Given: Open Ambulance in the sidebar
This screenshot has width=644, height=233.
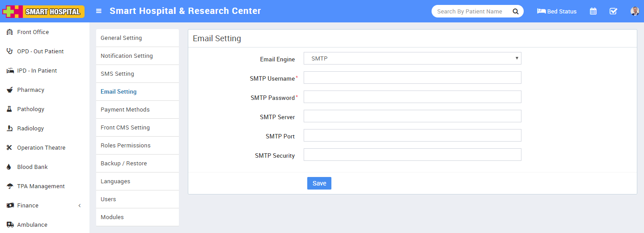Looking at the screenshot, I should [32, 225].
